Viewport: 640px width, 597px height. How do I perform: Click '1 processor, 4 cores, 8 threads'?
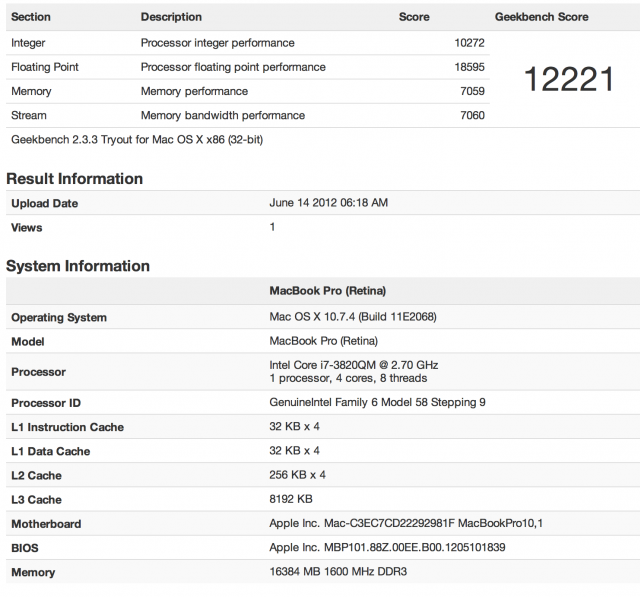point(348,378)
